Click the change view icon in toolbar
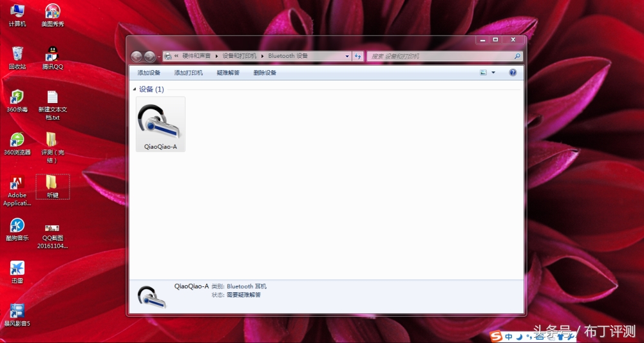The width and height of the screenshot is (644, 343). [484, 73]
